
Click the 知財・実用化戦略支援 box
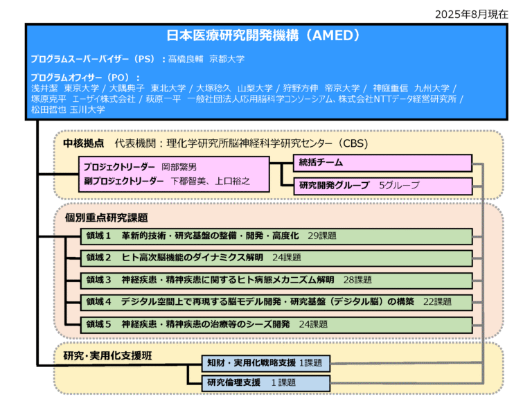coord(266,364)
